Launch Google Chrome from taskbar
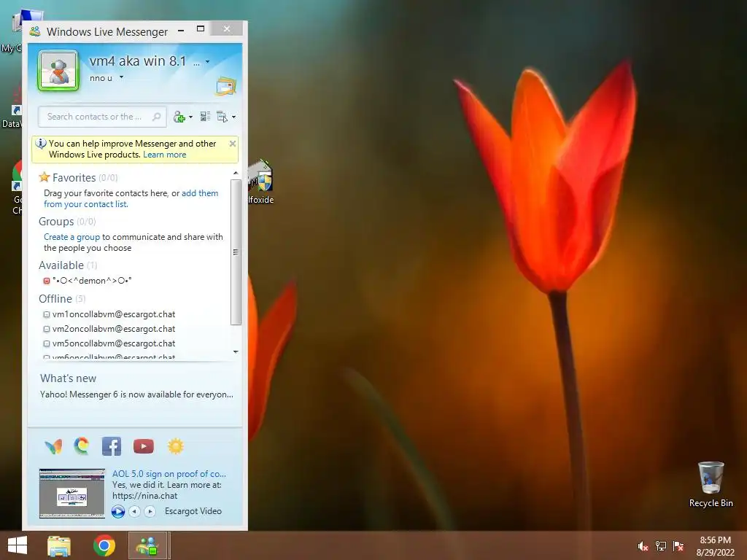Viewport: 747px width, 560px height. 104,545
